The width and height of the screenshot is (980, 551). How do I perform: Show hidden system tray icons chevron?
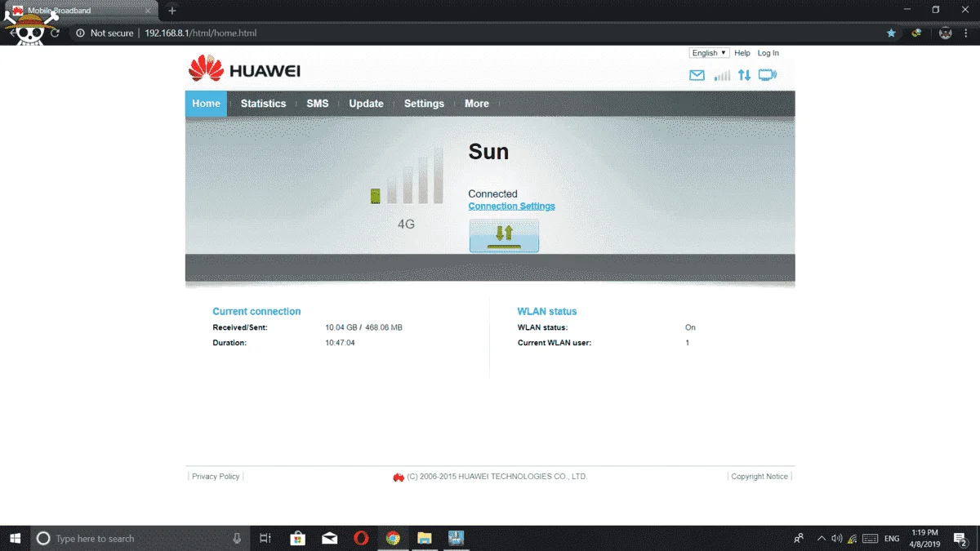822,539
